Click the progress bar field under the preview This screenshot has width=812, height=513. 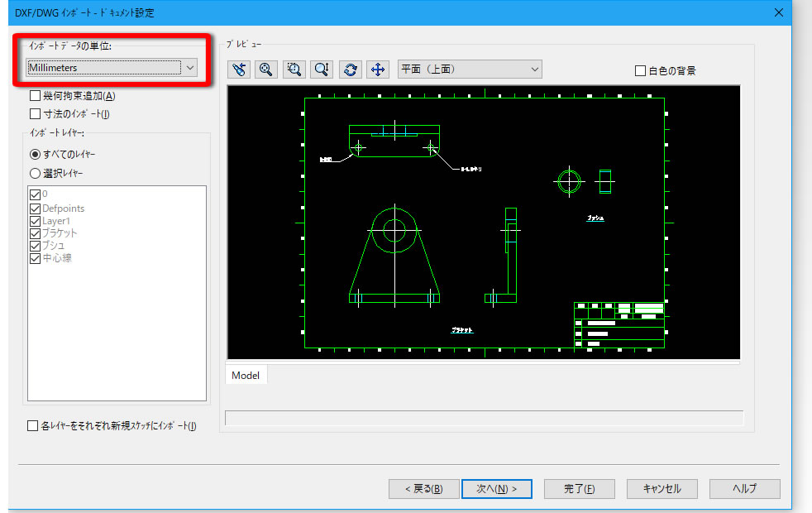[485, 418]
